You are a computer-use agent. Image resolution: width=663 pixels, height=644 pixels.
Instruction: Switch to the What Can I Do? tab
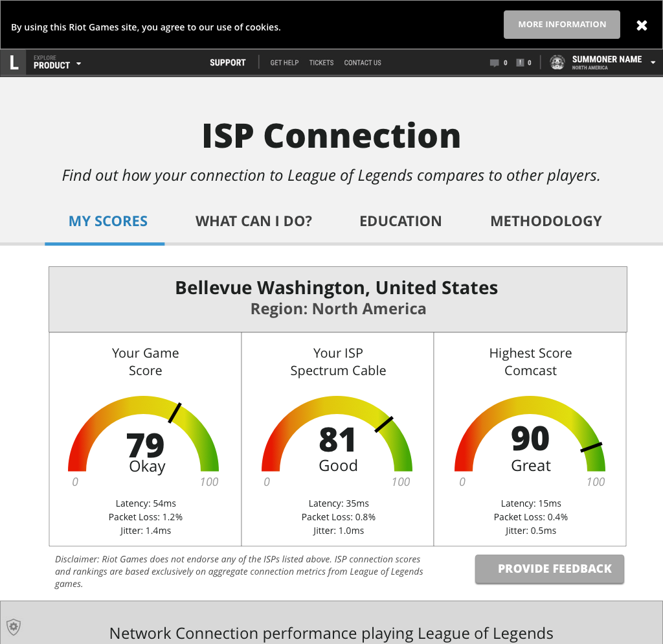tap(254, 222)
